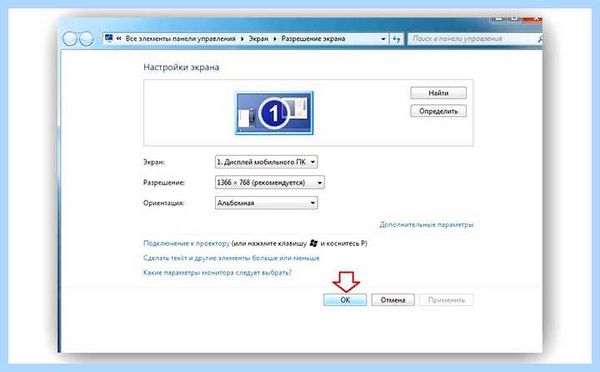
Task: Click the 'Экран:' label
Action: (x=154, y=162)
